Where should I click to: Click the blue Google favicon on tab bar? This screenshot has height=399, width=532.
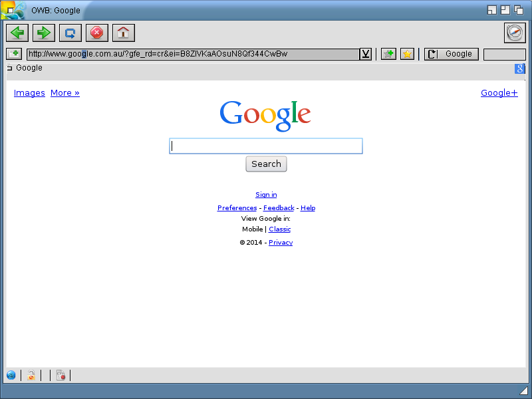[x=519, y=68]
